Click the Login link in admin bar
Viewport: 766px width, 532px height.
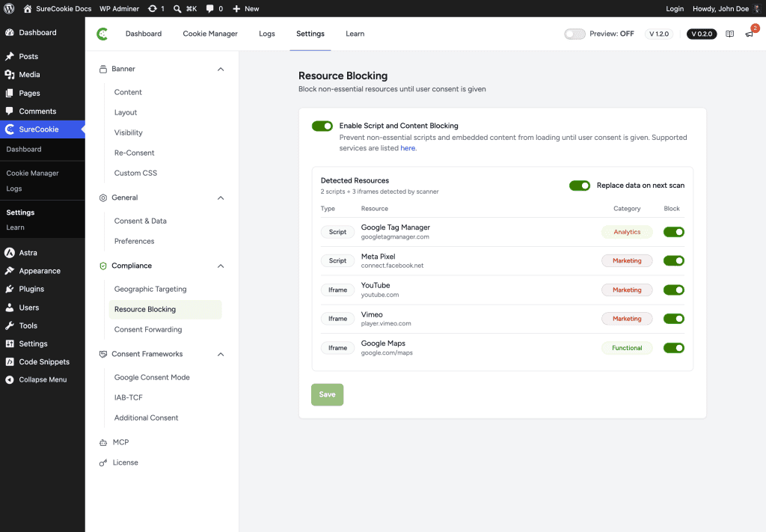coord(675,9)
